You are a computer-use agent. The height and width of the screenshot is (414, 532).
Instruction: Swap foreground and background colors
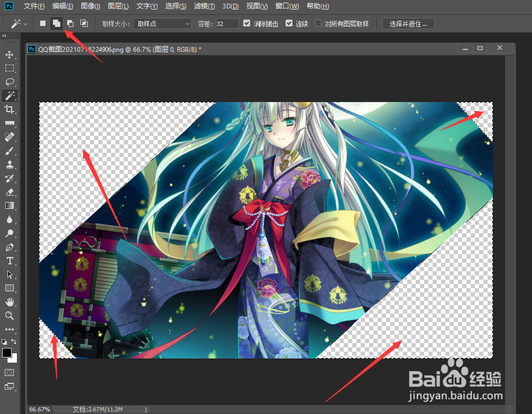click(x=14, y=342)
